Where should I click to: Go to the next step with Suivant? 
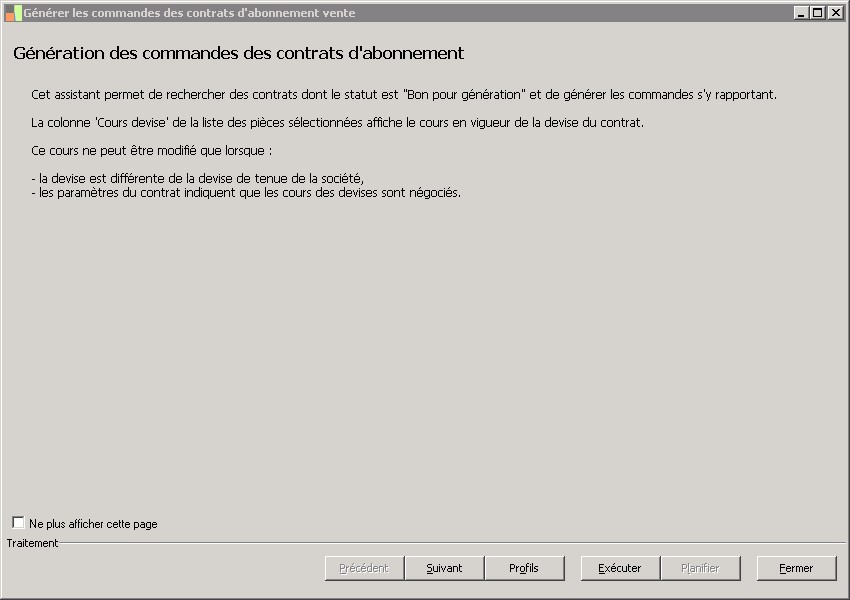(444, 568)
